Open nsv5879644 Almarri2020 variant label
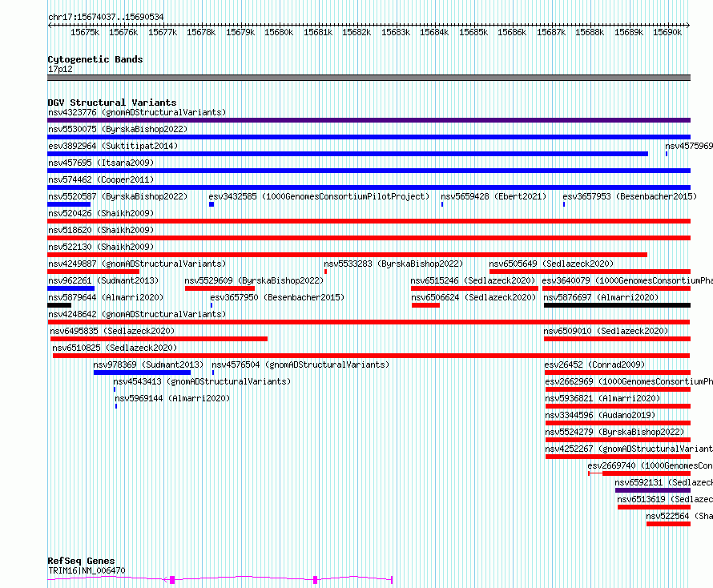713x588 pixels. pyautogui.click(x=106, y=297)
